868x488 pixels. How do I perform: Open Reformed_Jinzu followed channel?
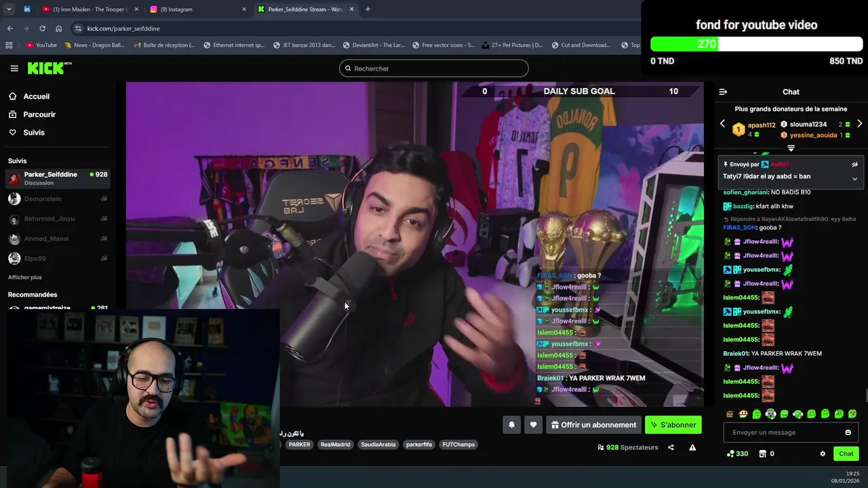(x=58, y=219)
